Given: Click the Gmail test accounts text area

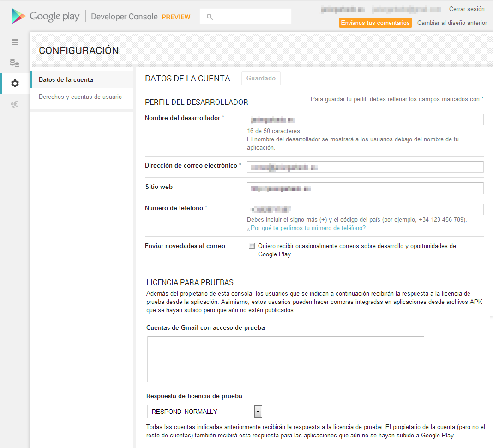Looking at the screenshot, I should click(x=285, y=359).
